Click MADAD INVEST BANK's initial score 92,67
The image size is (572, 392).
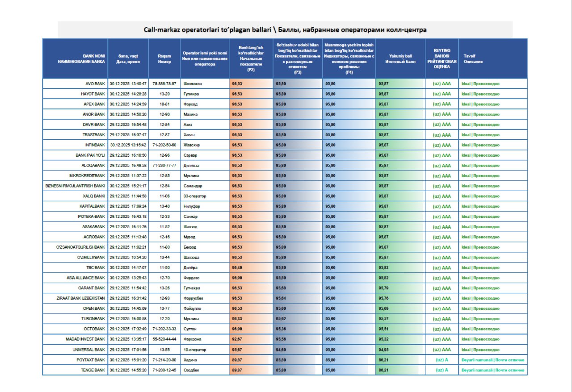237,339
